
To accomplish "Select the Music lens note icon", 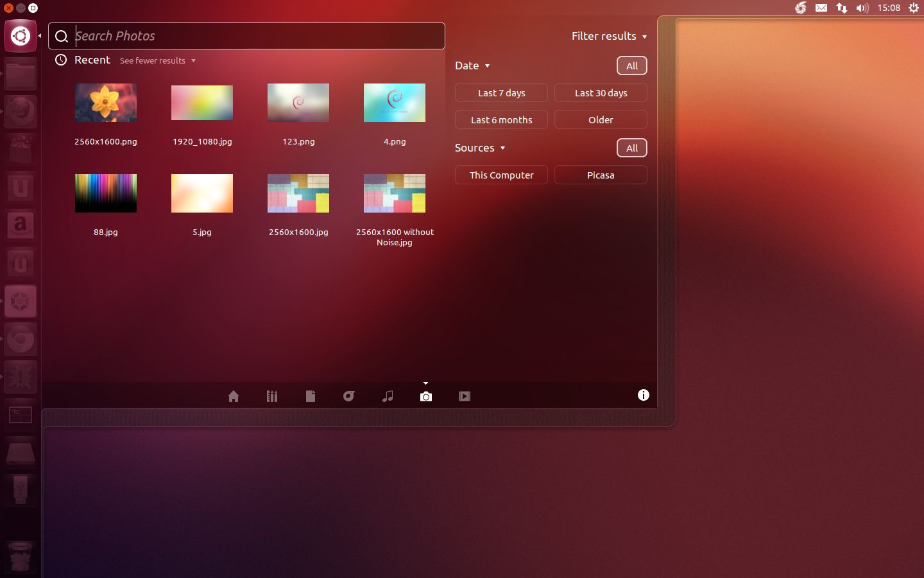I will point(388,396).
